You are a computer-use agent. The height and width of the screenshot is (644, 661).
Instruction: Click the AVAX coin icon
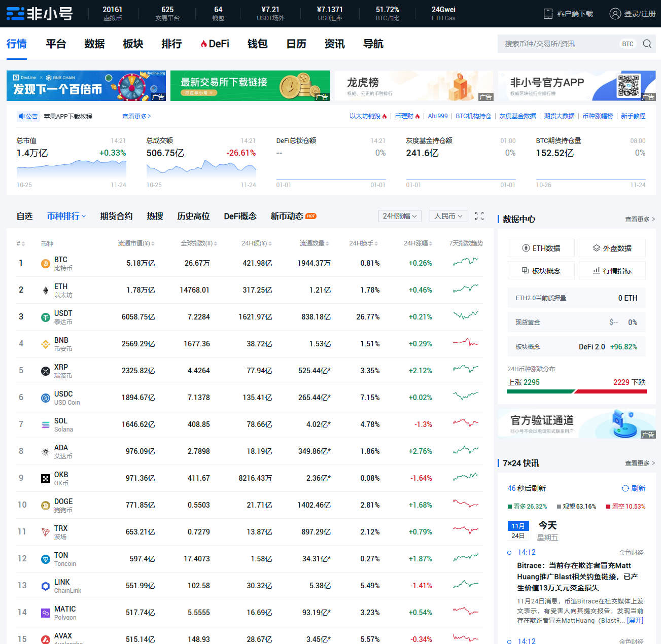pos(46,639)
